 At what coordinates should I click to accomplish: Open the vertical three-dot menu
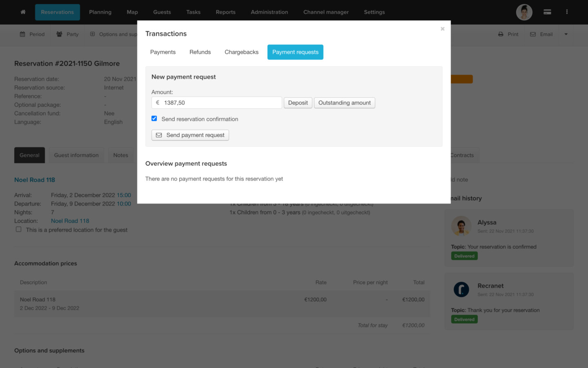pos(567,12)
